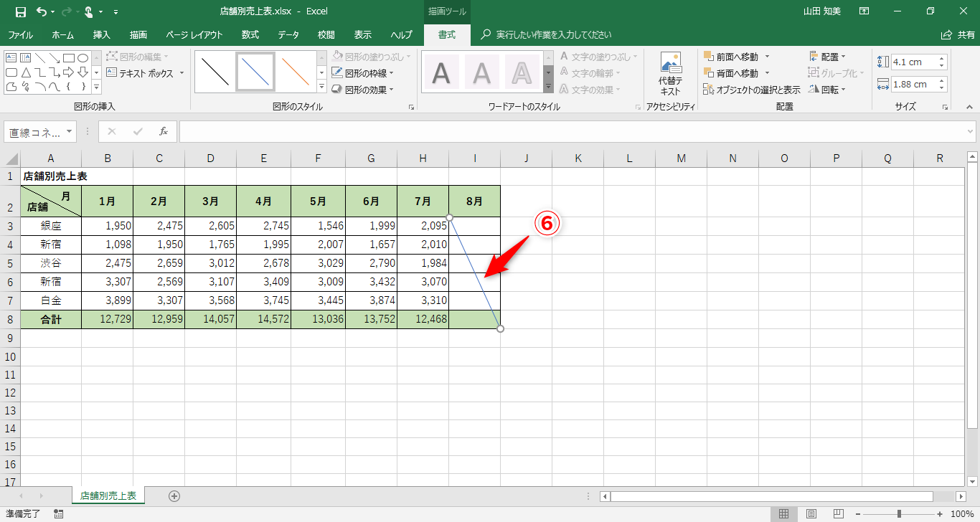Switch to Page Break Preview in status bar
This screenshot has width=980, height=522.
pos(838,514)
